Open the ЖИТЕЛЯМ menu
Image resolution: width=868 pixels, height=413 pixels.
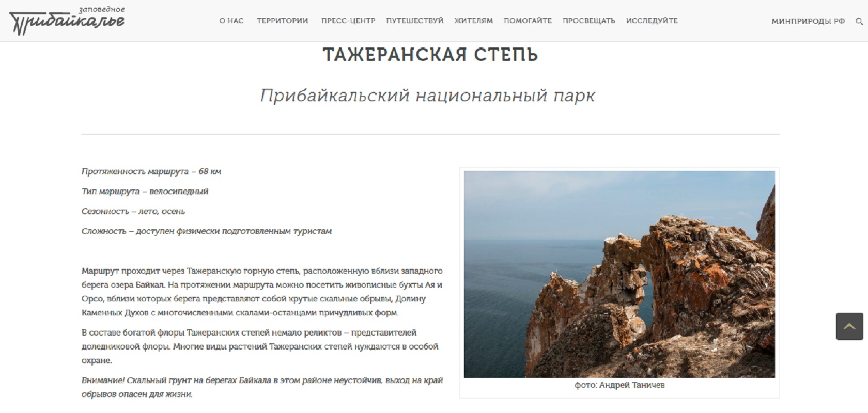click(474, 21)
